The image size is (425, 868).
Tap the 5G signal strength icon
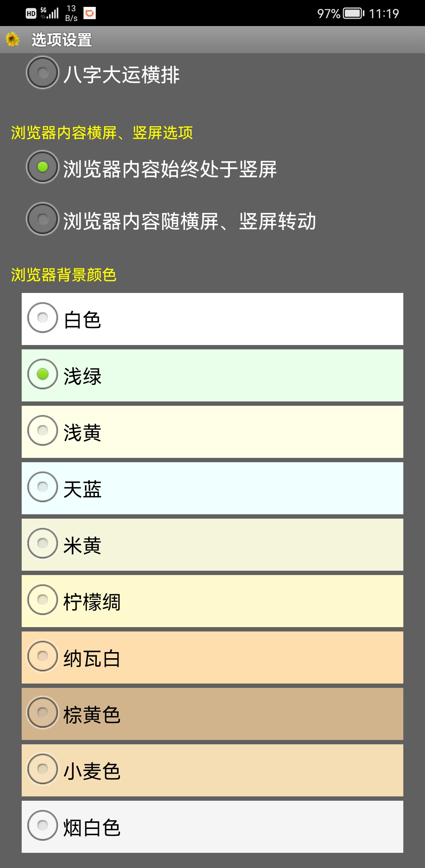[x=50, y=13]
